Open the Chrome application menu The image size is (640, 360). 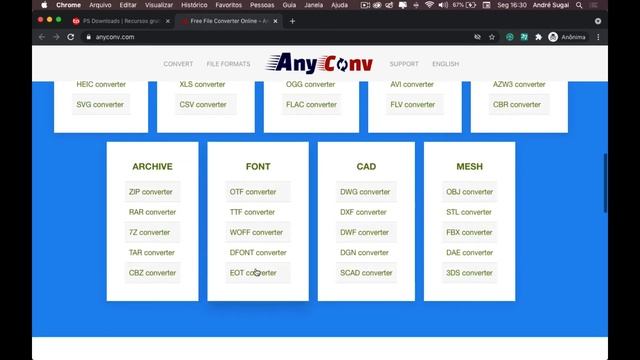pyautogui.click(x=68, y=5)
